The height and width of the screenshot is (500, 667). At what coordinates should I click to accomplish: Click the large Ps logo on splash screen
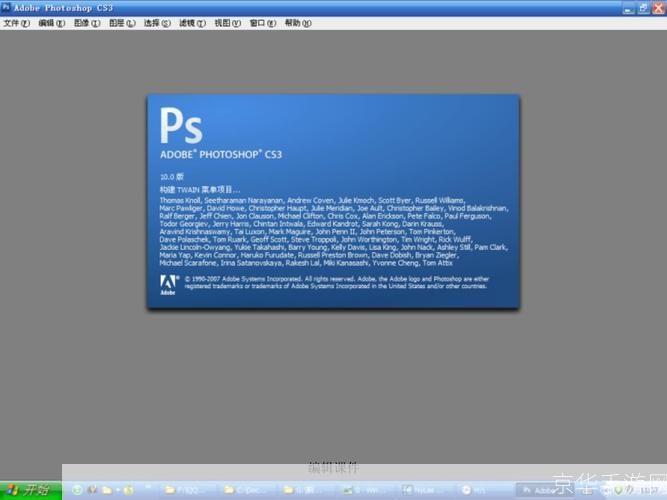coord(181,125)
